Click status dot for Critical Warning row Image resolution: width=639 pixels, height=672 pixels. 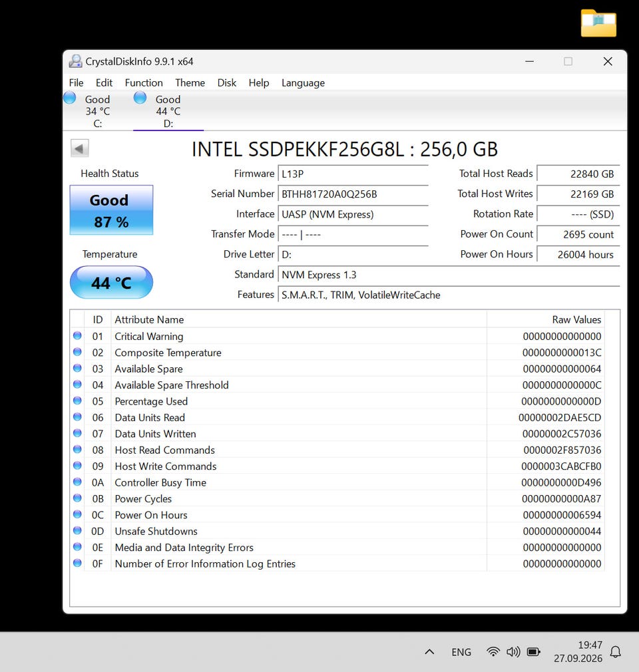tap(77, 335)
